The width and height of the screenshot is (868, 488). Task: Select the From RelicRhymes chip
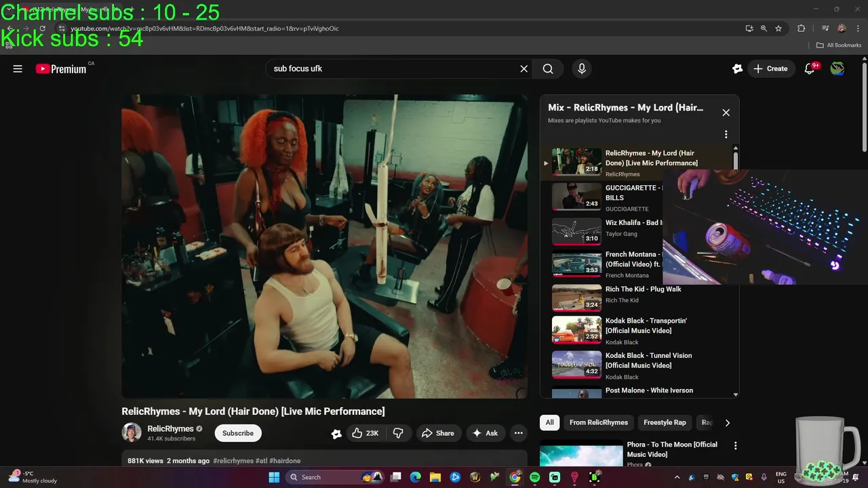pyautogui.click(x=599, y=422)
